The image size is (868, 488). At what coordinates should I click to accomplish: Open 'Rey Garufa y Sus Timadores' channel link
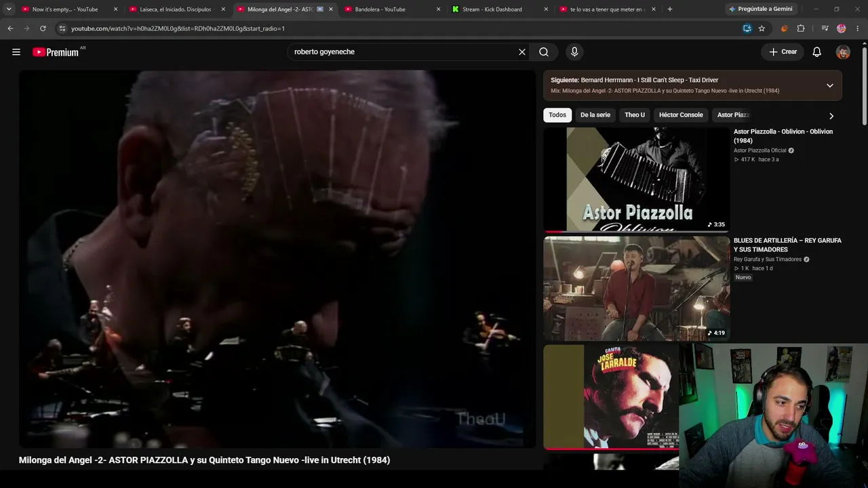(768, 259)
